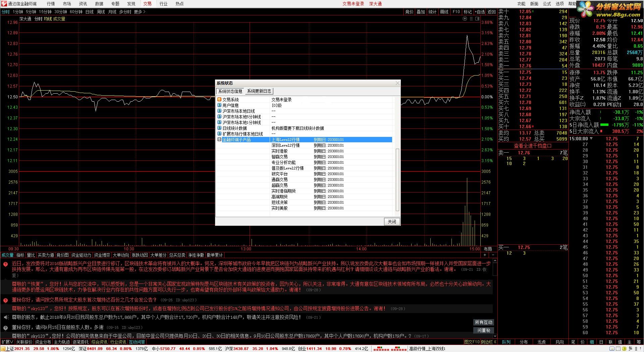Open the 综合资讯 bottom tab
Screen dimensions: 644x352
pyautogui.click(x=99, y=342)
